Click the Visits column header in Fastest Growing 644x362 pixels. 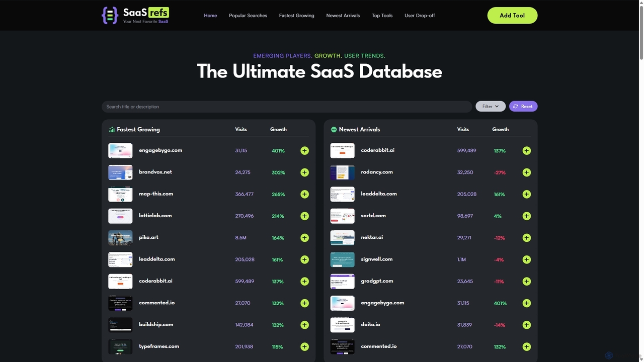tap(241, 129)
